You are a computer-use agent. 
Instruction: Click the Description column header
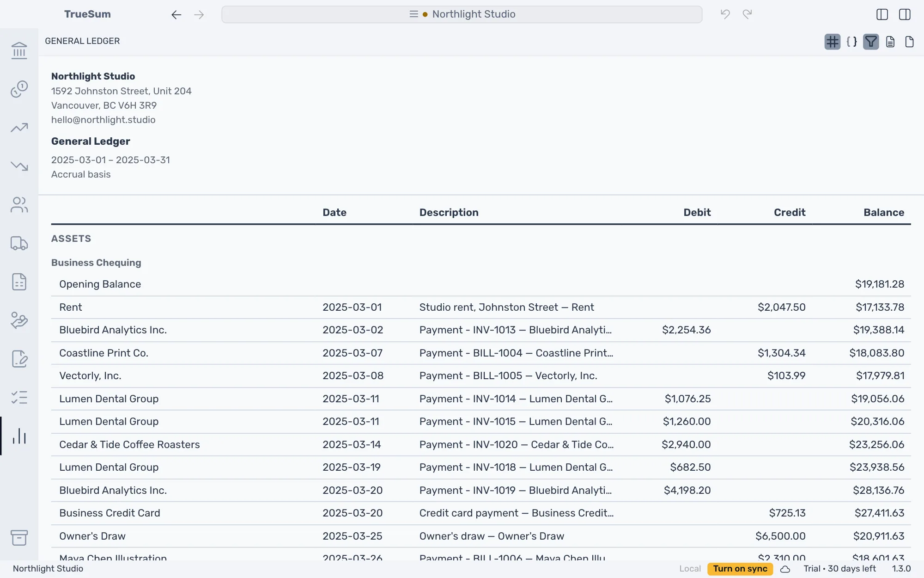click(x=449, y=212)
